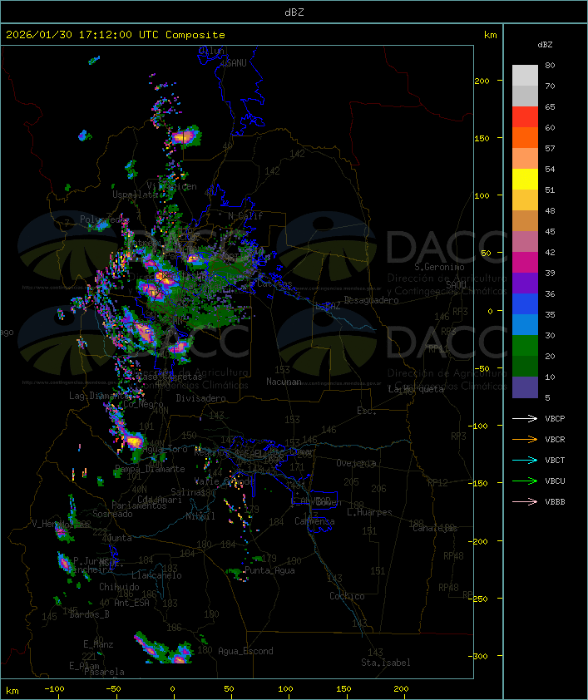Click the white VBCP arrow in legend
588x700 pixels.
tap(526, 418)
